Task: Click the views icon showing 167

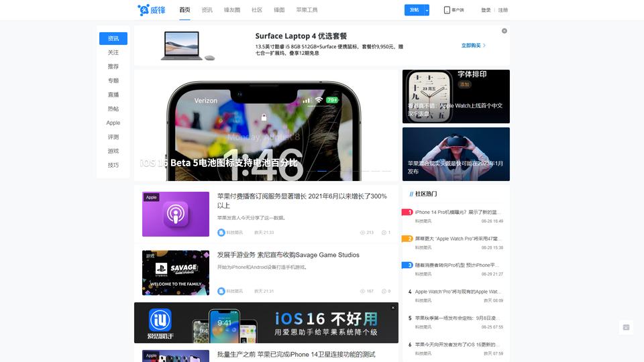Action: (362, 292)
